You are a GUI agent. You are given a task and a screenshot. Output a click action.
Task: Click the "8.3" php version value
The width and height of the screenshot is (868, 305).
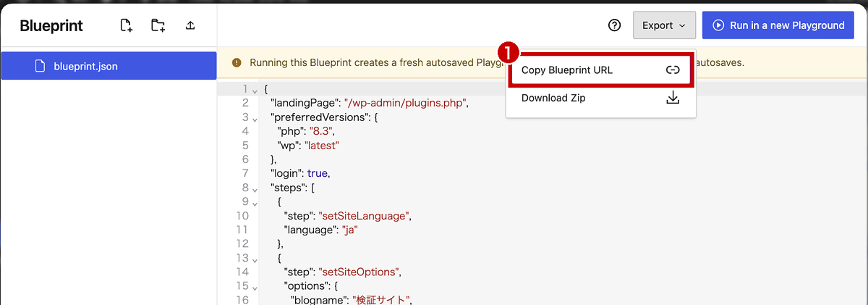tap(320, 131)
